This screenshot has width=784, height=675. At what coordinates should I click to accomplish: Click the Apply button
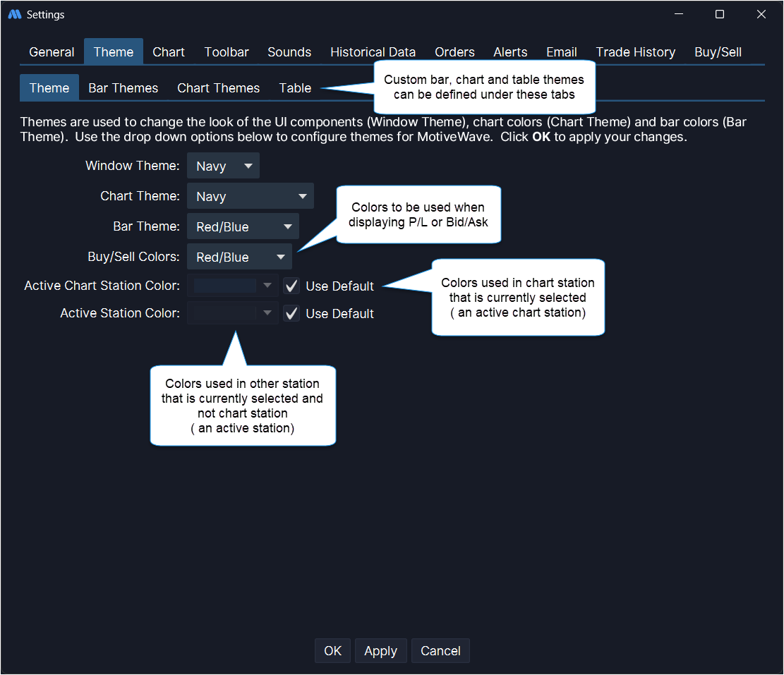coord(380,651)
